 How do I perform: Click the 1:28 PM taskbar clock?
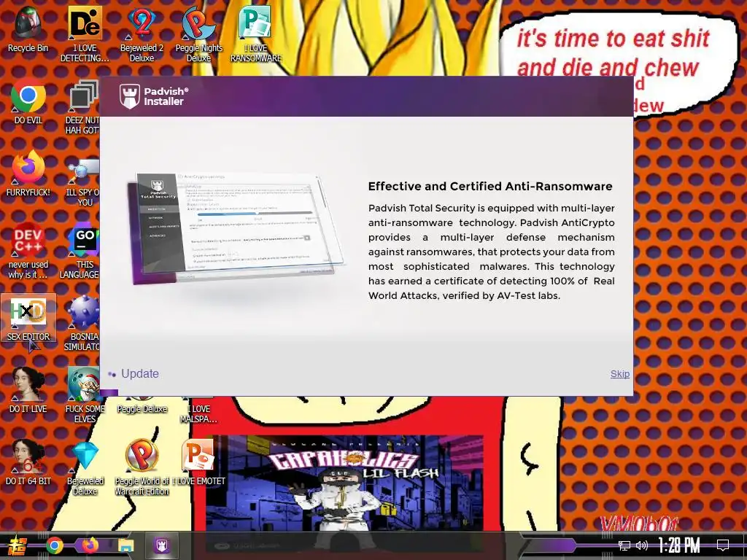tap(679, 545)
